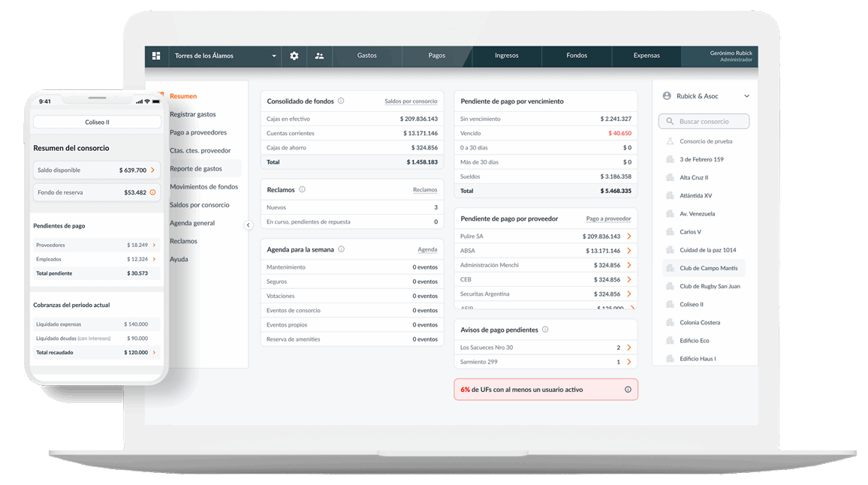
Task: Open the Ingresos section in the navigation
Action: [507, 56]
